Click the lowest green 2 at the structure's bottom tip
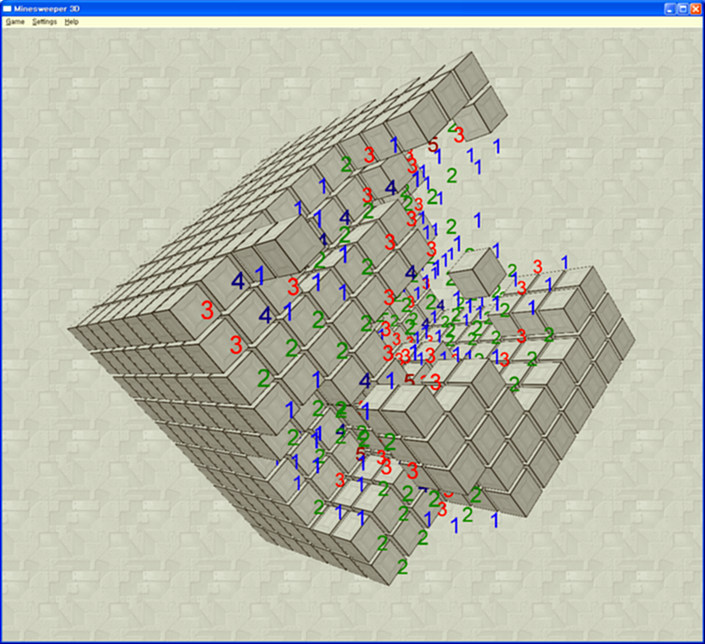Image resolution: width=705 pixels, height=644 pixels. [x=402, y=567]
